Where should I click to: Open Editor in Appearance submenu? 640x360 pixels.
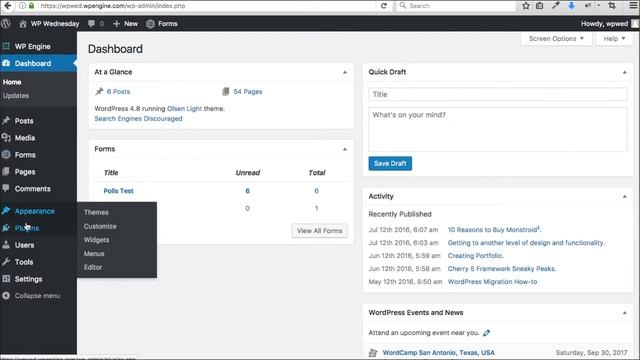tap(93, 267)
